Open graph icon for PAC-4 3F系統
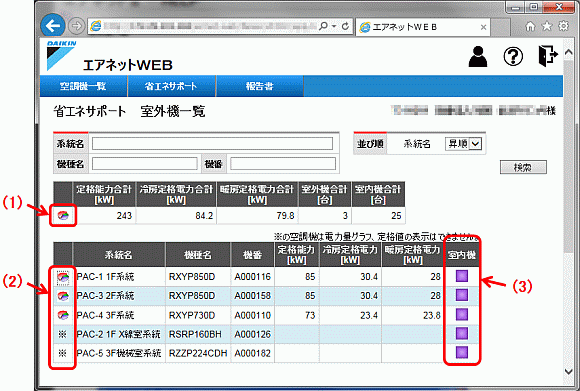This screenshot has height=391, width=580. [x=63, y=315]
